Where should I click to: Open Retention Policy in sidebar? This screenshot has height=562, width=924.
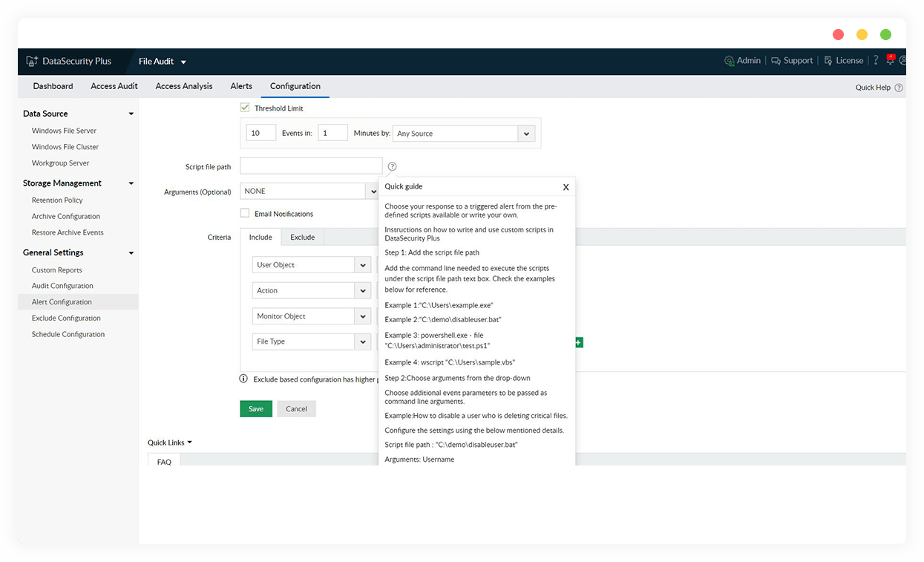[x=57, y=200]
